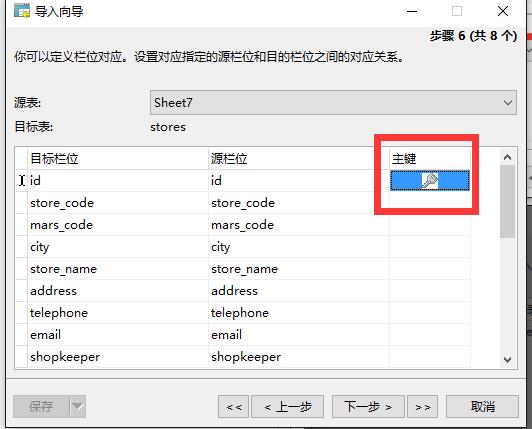The image size is (532, 429).
Task: Click source field id cell
Action: coord(299,181)
